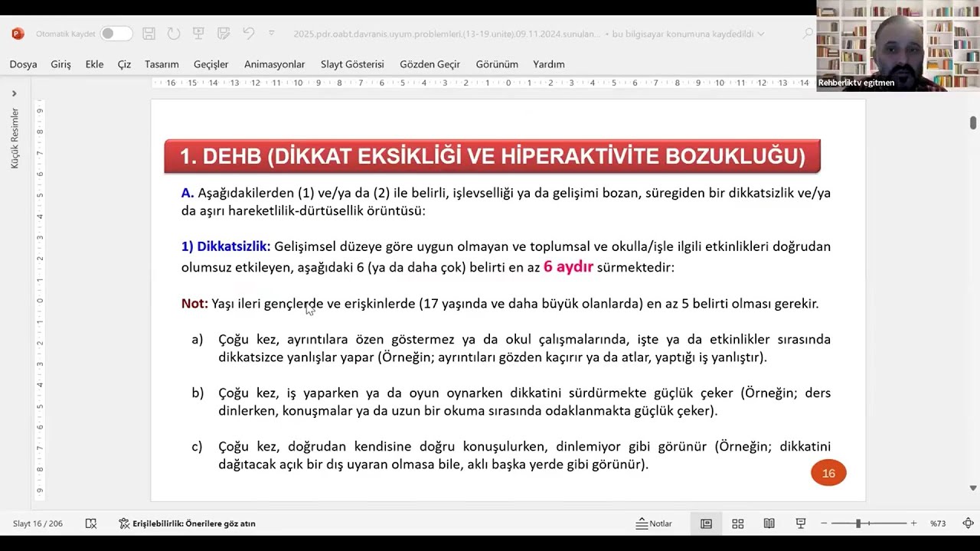980x551 pixels.
Task: Open the Slayt Gösterisi ribbon tab
Action: pyautogui.click(x=352, y=64)
